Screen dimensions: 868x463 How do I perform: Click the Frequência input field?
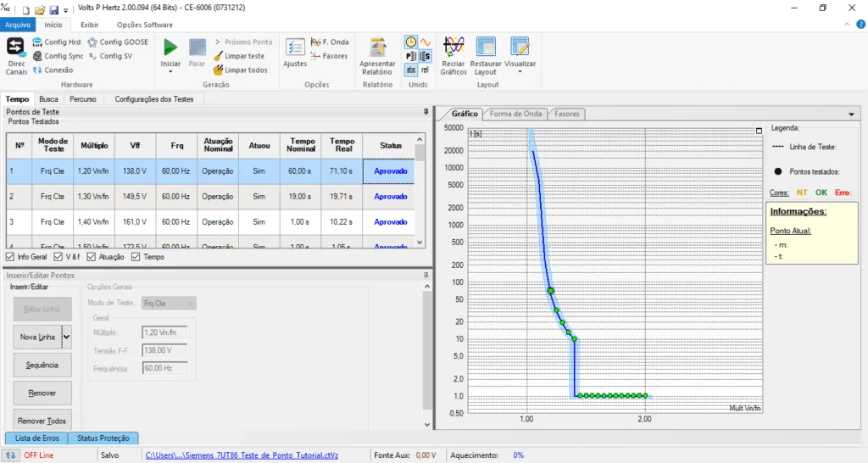coord(165,368)
